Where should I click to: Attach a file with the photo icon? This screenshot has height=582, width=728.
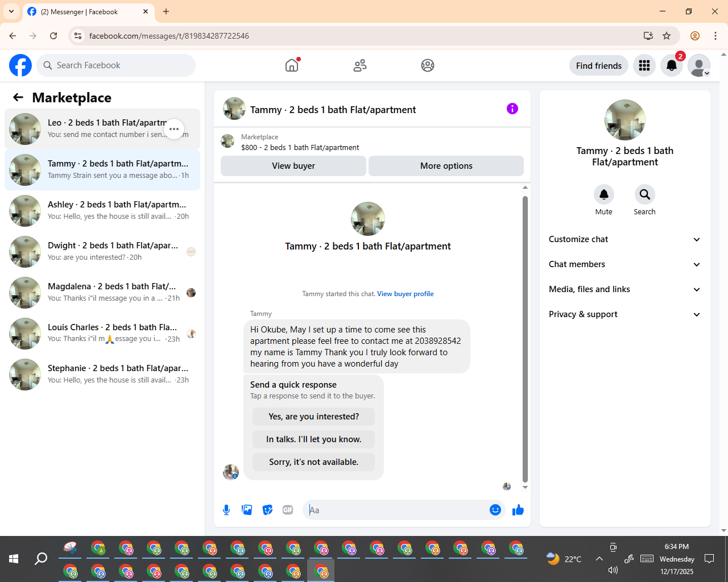247,510
